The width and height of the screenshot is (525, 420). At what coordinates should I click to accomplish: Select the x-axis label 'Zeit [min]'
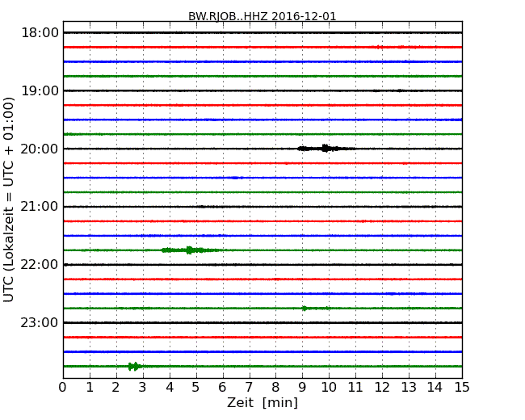(x=262, y=402)
